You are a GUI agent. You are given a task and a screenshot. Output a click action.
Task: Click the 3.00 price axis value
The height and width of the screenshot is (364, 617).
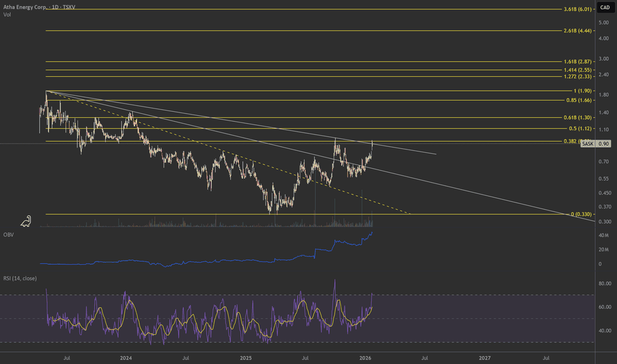[604, 59]
